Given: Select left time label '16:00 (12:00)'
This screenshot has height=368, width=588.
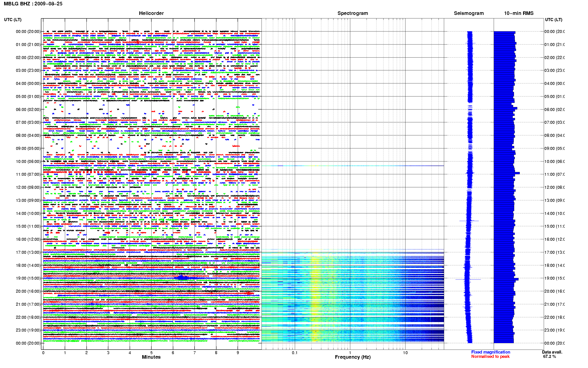Looking at the screenshot, I should click(x=28, y=239).
